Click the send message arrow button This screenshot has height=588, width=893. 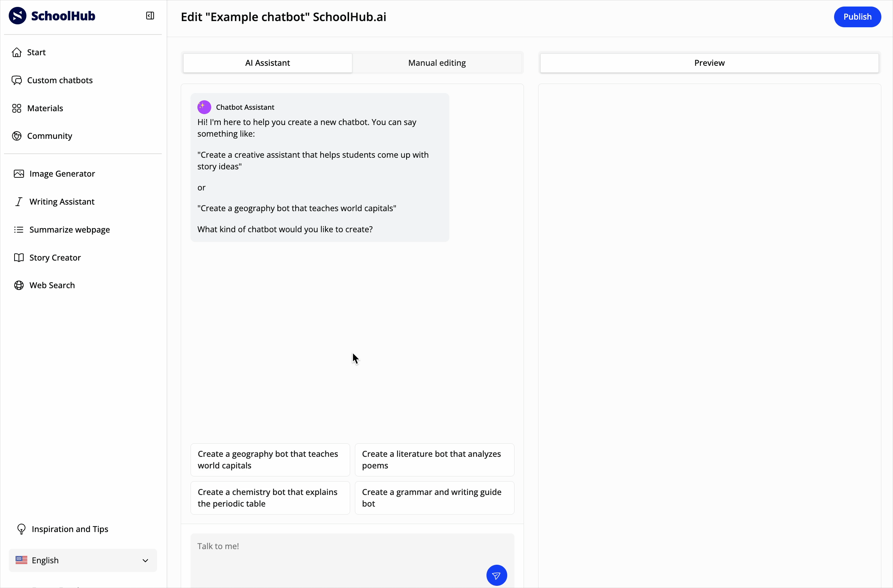click(x=496, y=575)
